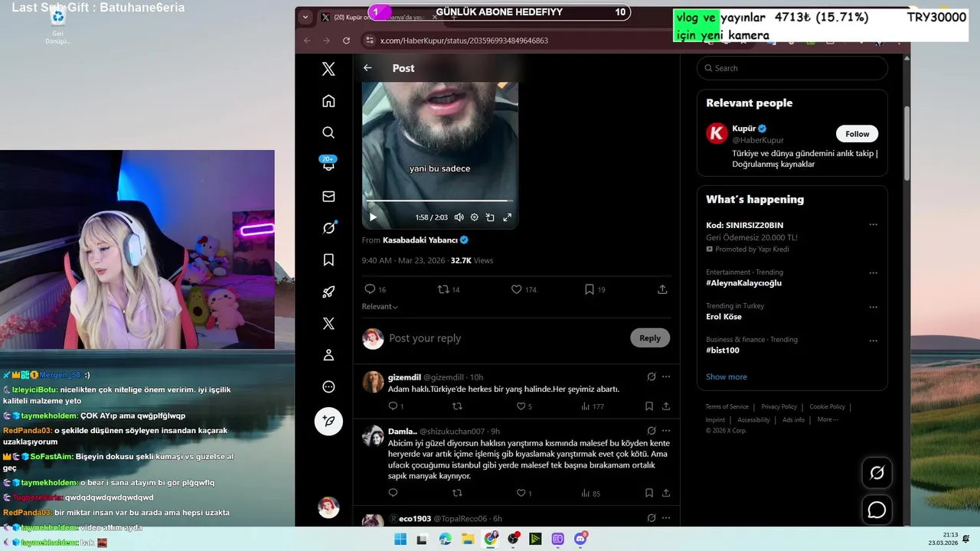Open the floating chat messages button
980x551 pixels.
[x=877, y=510]
